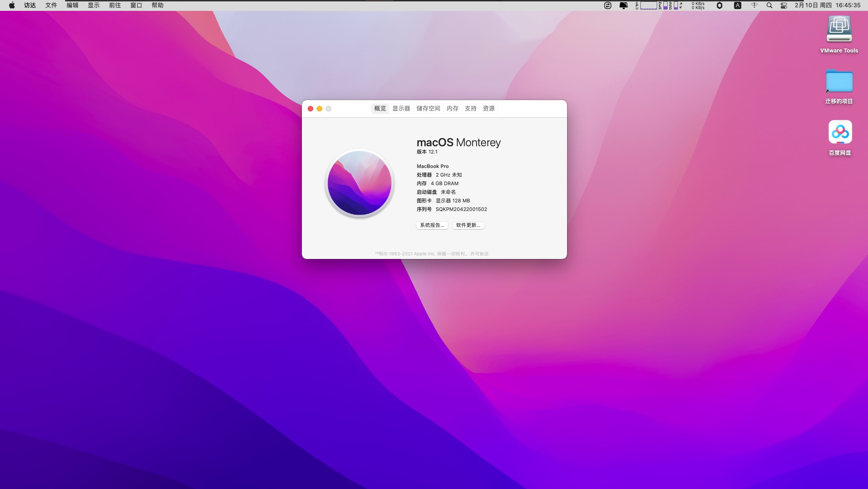Open the 显示 menu
Viewport: 868px width, 489px height.
point(94,5)
